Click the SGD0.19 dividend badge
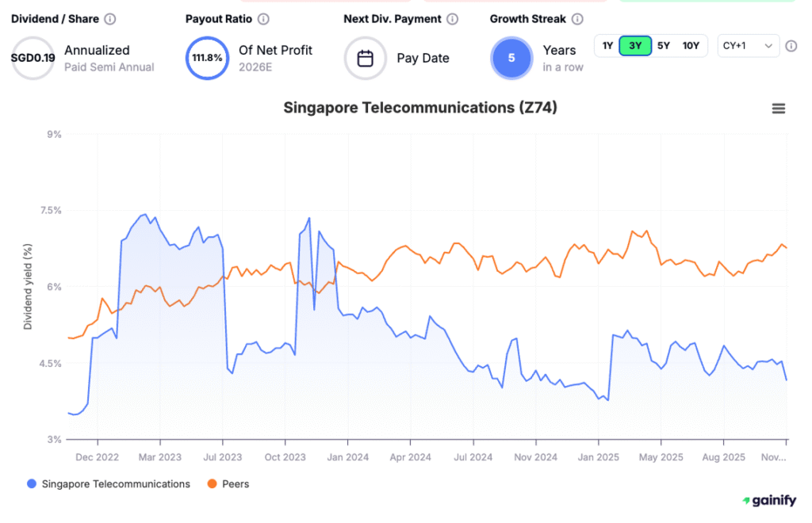Image resolution: width=812 pixels, height=523 pixels. 33,58
